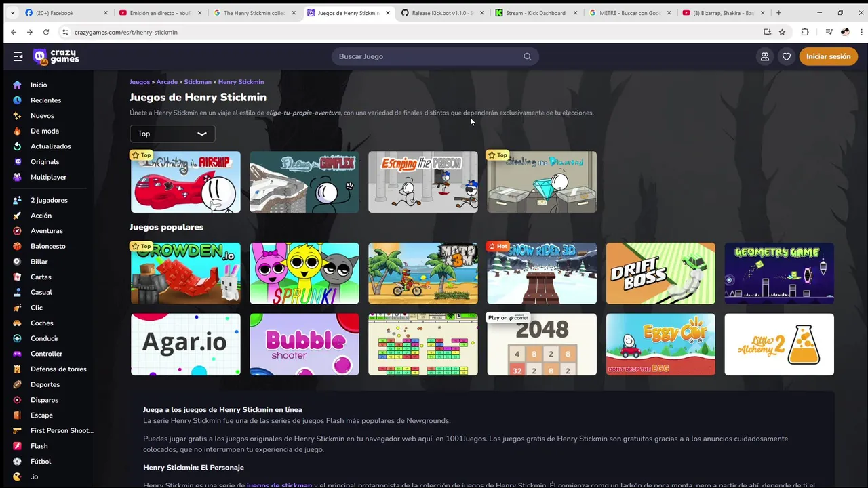Open Geometry Game thumbnail
This screenshot has width=868, height=488.
[x=779, y=273]
